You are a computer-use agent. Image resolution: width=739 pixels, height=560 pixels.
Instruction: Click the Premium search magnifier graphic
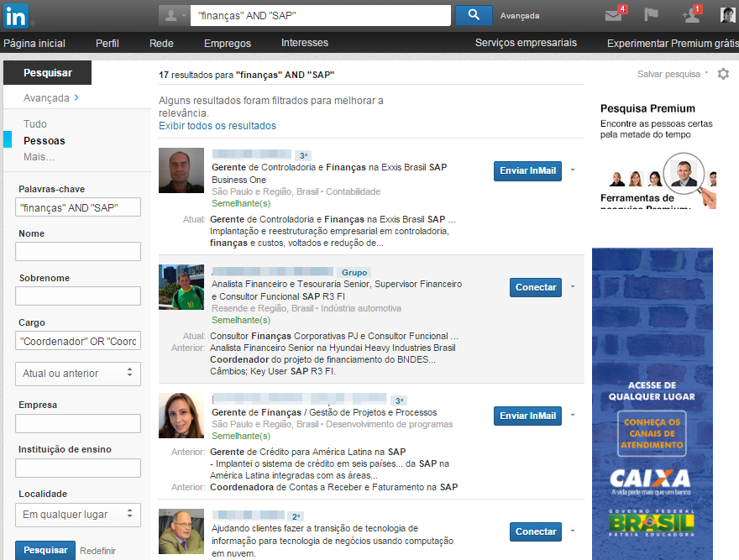[x=685, y=174]
